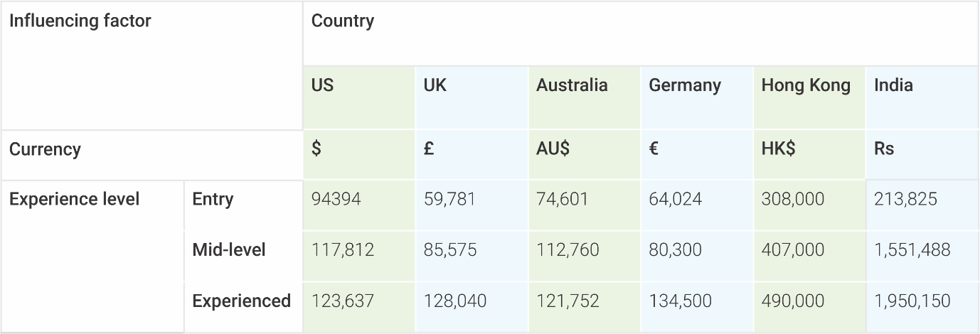Click the India value 1,950,150

(922, 307)
